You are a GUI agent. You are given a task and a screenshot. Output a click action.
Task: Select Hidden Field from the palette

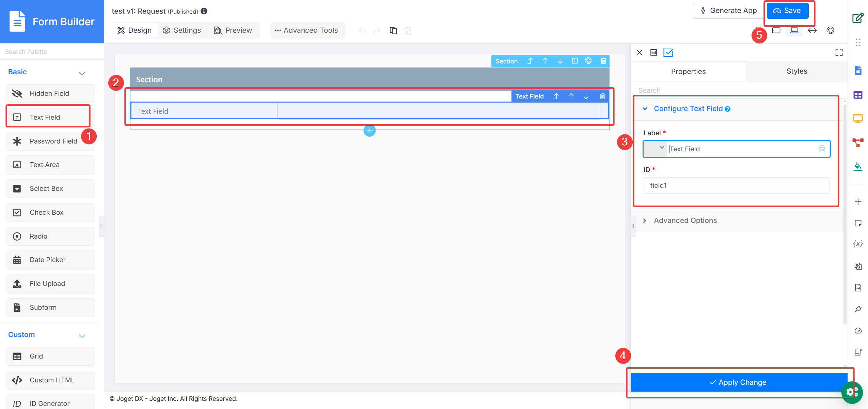(50, 93)
